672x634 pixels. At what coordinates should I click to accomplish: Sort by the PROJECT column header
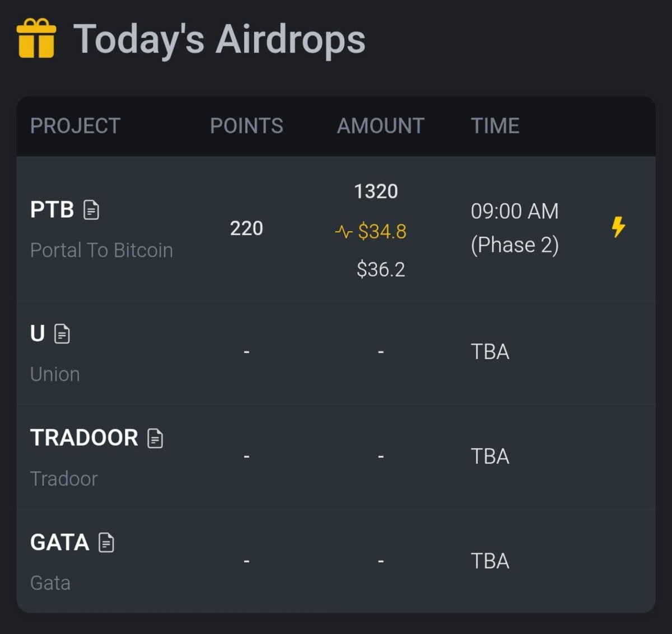point(75,126)
